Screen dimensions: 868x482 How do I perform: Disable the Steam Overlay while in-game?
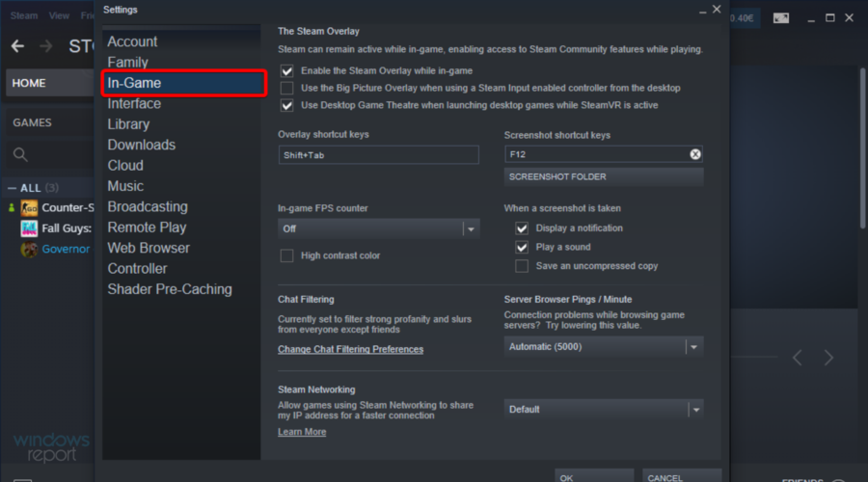286,70
